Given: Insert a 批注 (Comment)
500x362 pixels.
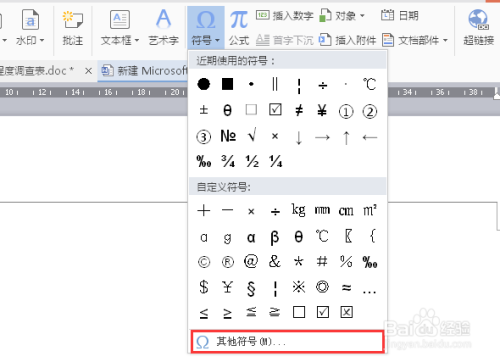Looking at the screenshot, I should coord(73,28).
